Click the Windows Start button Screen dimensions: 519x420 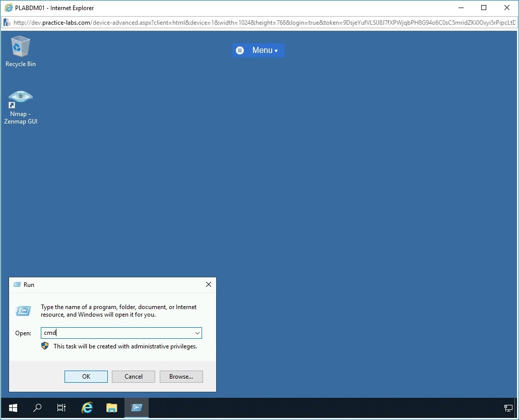[12, 407]
